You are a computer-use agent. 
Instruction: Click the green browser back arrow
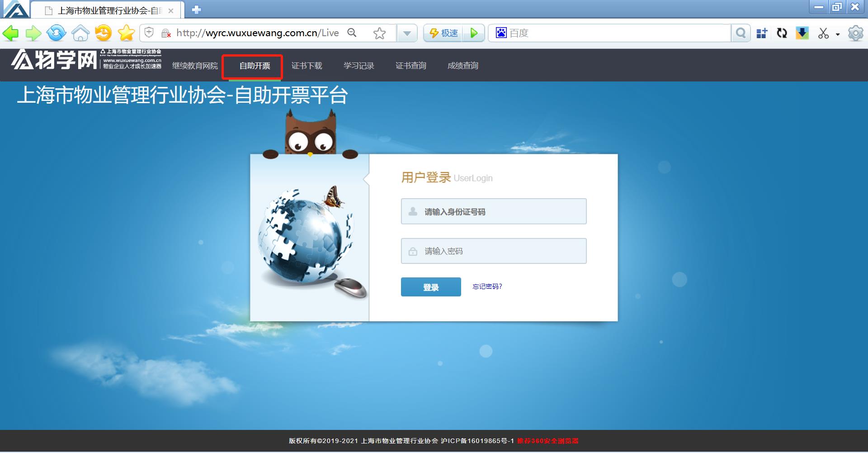point(11,33)
